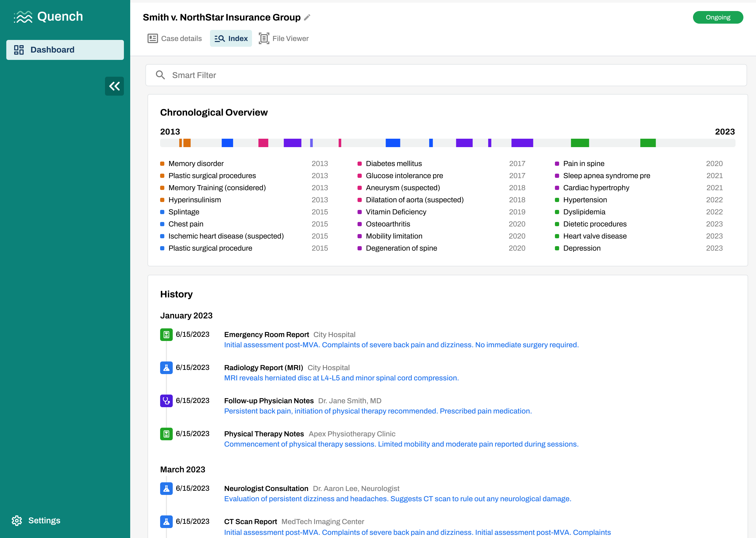Viewport: 756px width, 538px height.
Task: Click green icon beside Emergency Room Report
Action: [166, 335]
